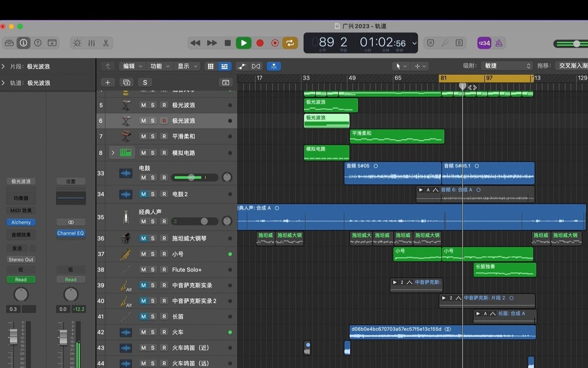Toggle the blue Catch playhead button

point(274,66)
